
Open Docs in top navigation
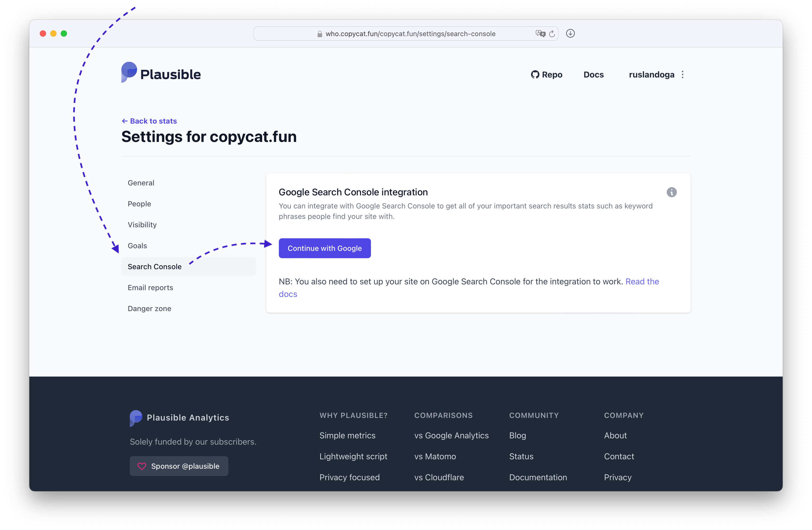593,74
